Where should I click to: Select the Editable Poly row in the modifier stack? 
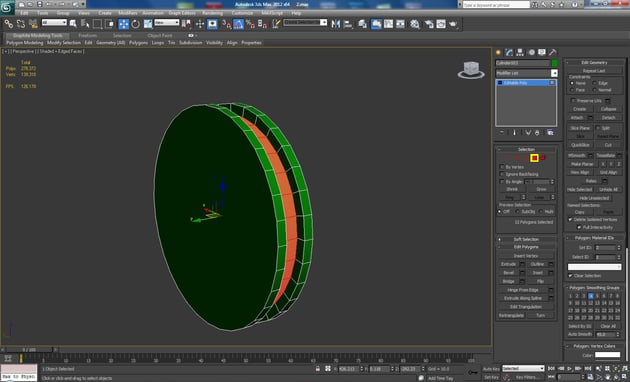(526, 83)
